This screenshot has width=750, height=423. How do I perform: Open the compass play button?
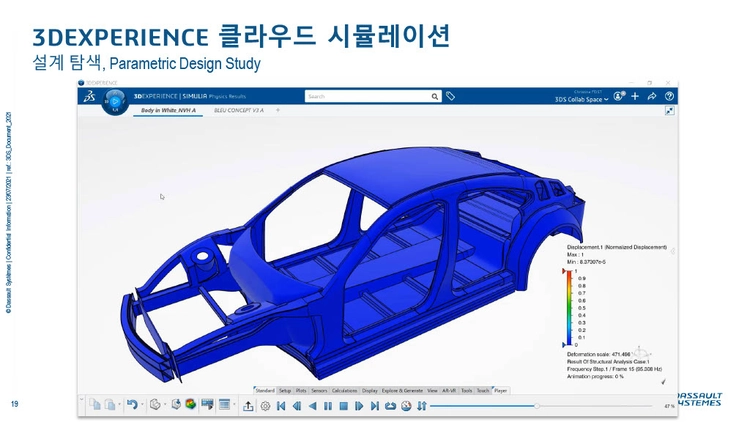coord(115,101)
